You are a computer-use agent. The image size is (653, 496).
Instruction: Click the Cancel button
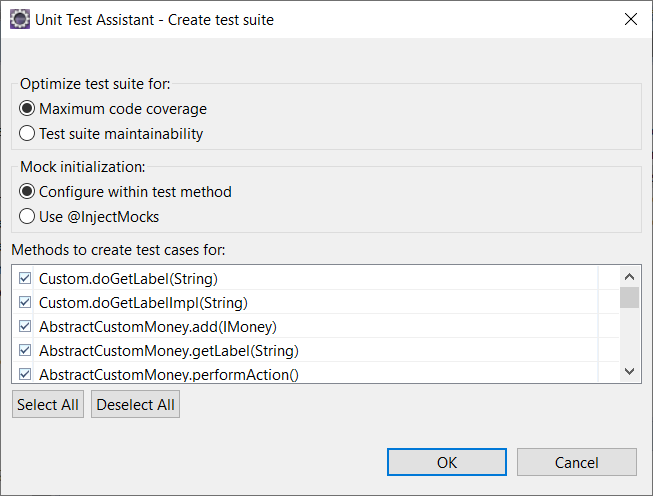point(577,462)
